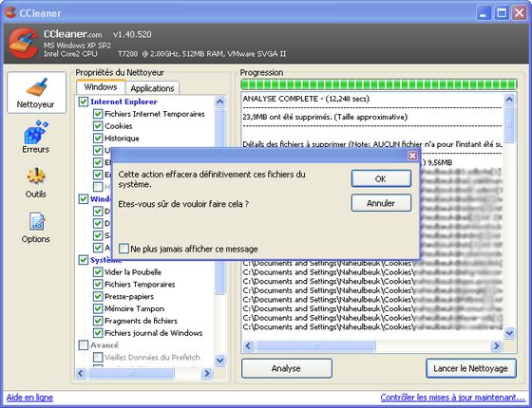This screenshot has width=532, height=408.
Task: Toggle the Système group checkbox
Action: [x=84, y=260]
